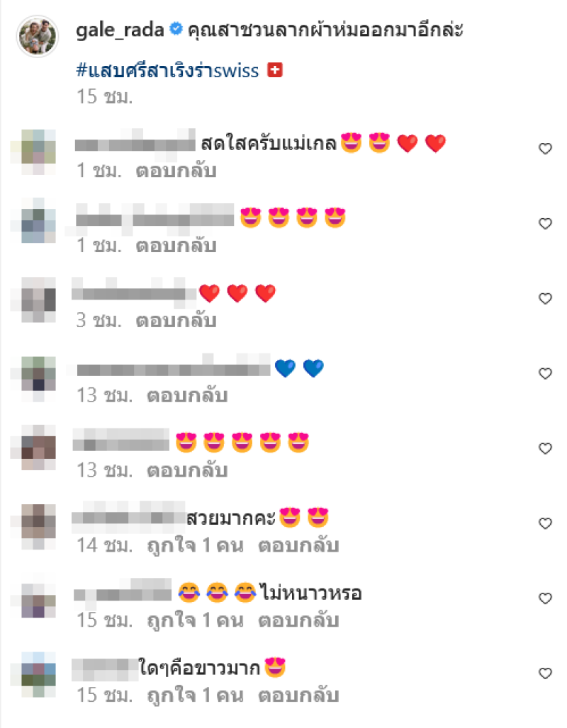Screen dimensions: 567x728
Task: Reply to the three red hearts comment
Action: [x=176, y=321]
